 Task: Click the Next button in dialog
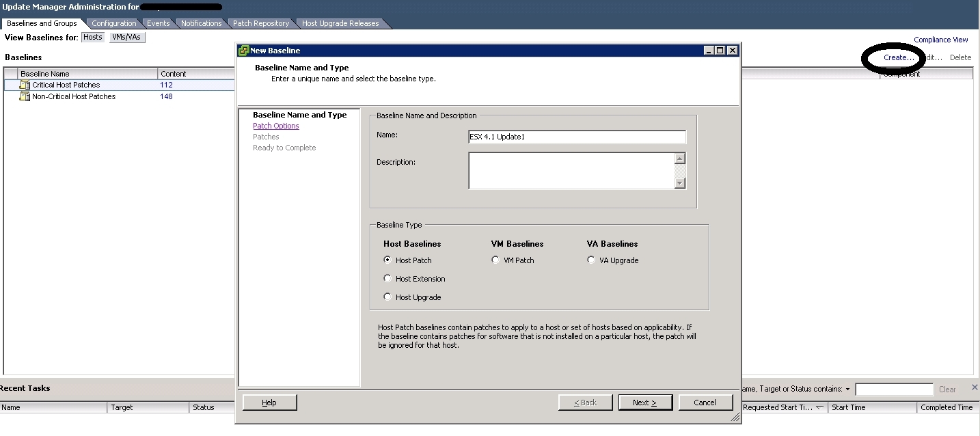tap(645, 403)
